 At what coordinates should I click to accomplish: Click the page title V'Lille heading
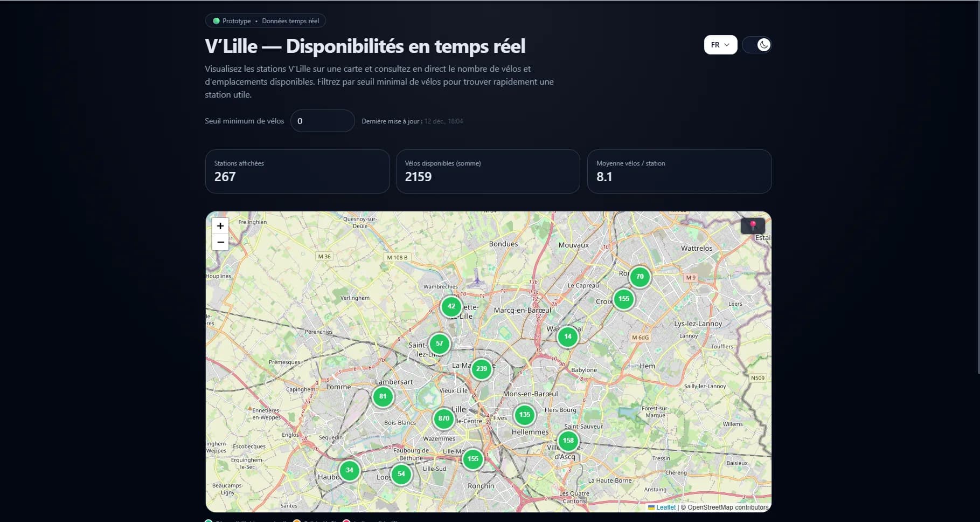365,46
